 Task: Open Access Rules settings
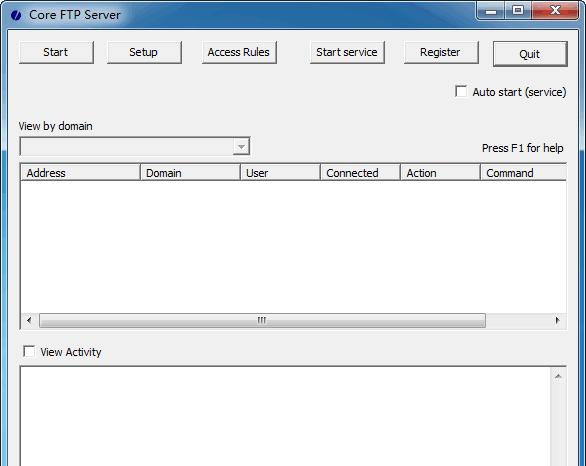(x=239, y=52)
